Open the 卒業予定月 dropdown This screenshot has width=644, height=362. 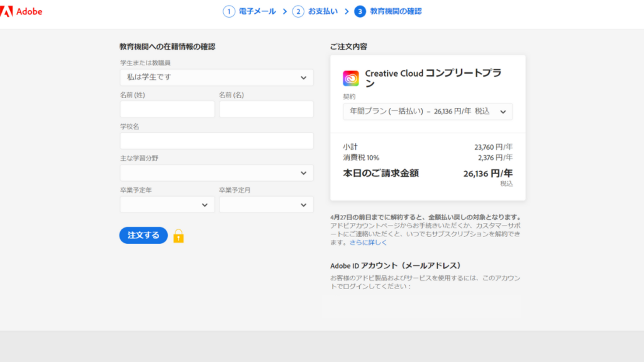click(x=266, y=204)
